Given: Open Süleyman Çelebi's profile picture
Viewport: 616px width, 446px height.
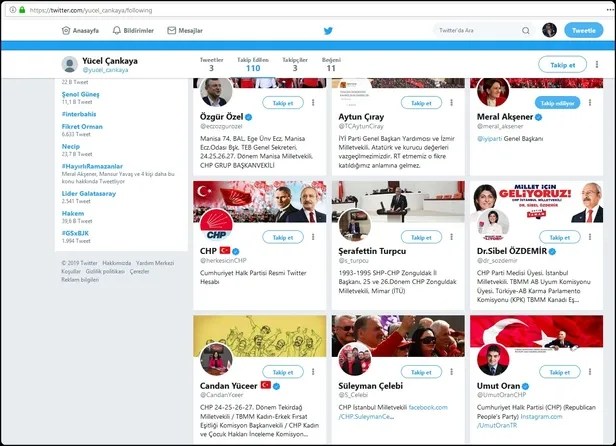Looking at the screenshot, I should pos(355,359).
